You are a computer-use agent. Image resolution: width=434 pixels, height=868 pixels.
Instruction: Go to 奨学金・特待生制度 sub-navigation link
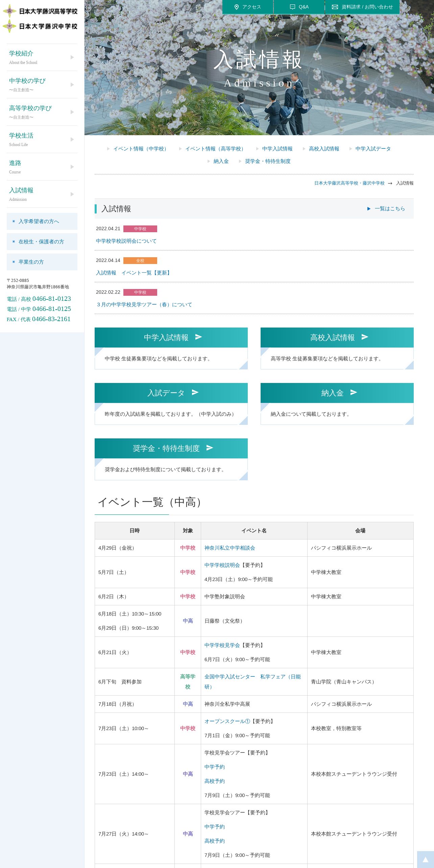[x=268, y=161]
